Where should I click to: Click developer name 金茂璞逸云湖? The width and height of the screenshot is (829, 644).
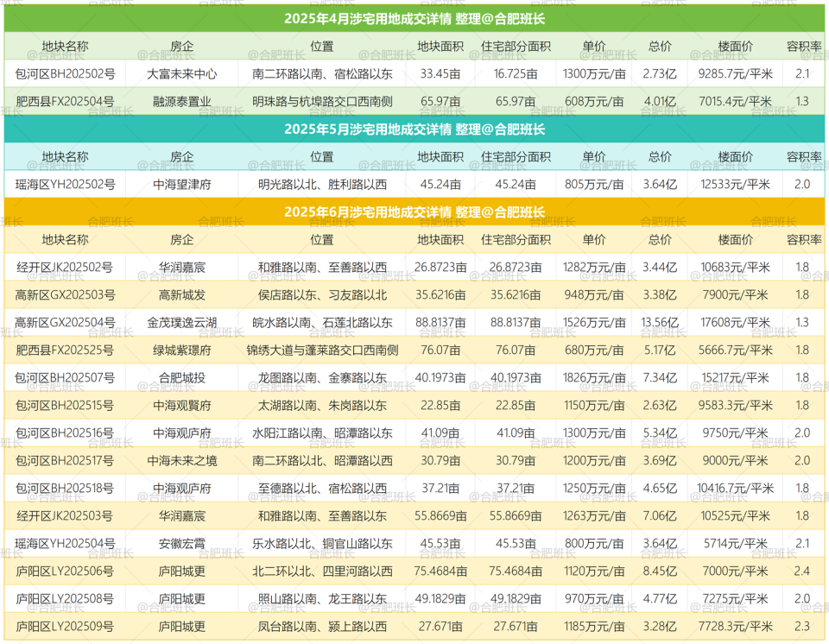pyautogui.click(x=182, y=323)
